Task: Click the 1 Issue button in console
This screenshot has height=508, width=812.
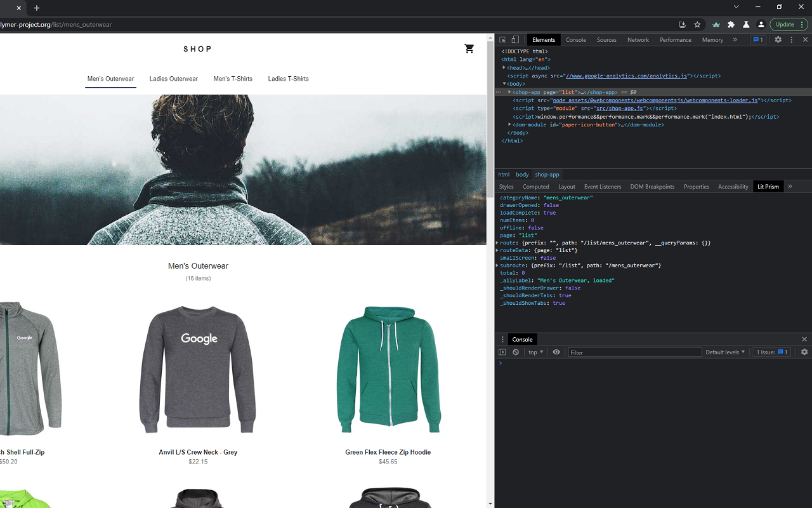Action: 771,352
